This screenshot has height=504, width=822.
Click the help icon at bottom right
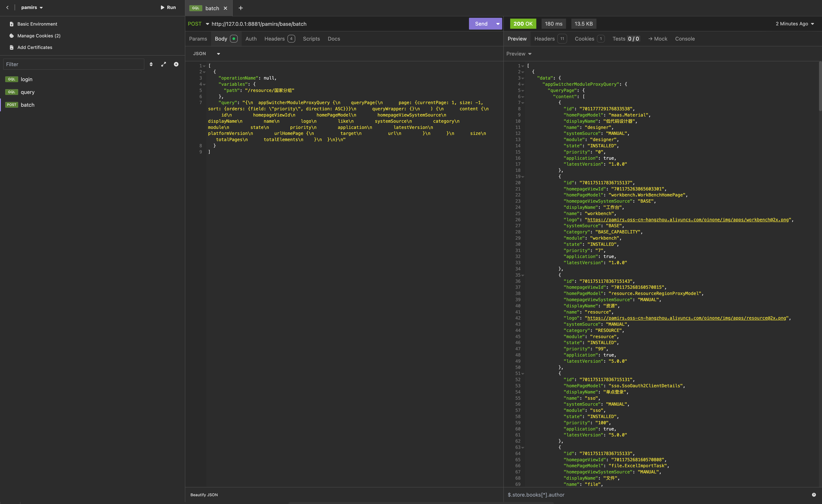pyautogui.click(x=814, y=495)
